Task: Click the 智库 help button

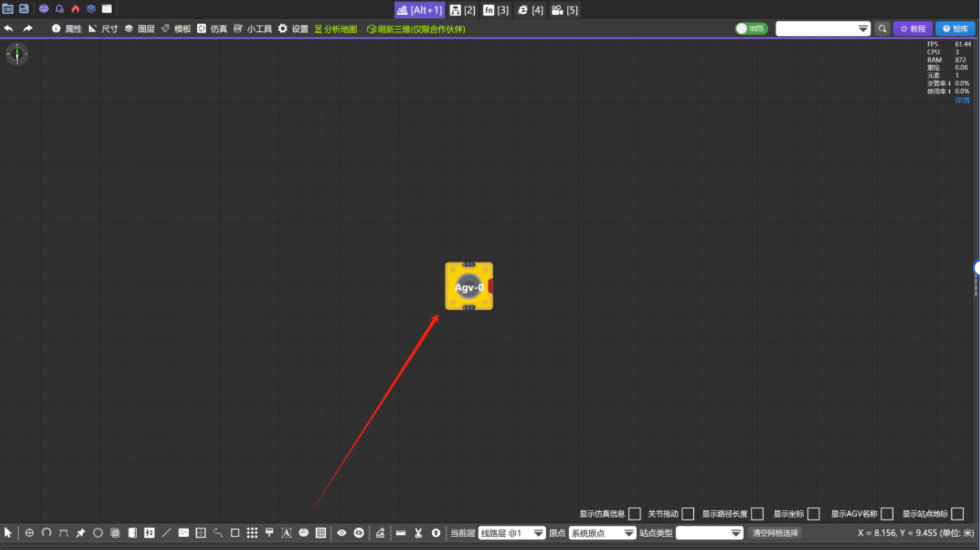Action: (x=955, y=29)
